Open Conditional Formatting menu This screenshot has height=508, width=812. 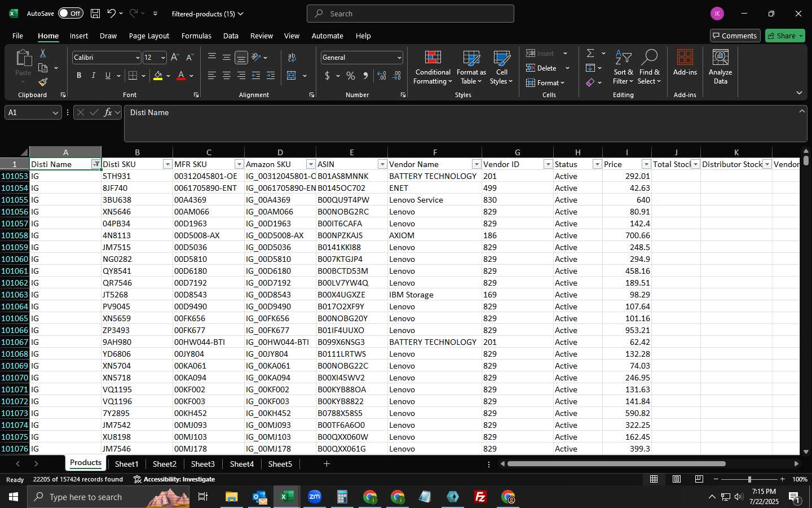pyautogui.click(x=433, y=67)
